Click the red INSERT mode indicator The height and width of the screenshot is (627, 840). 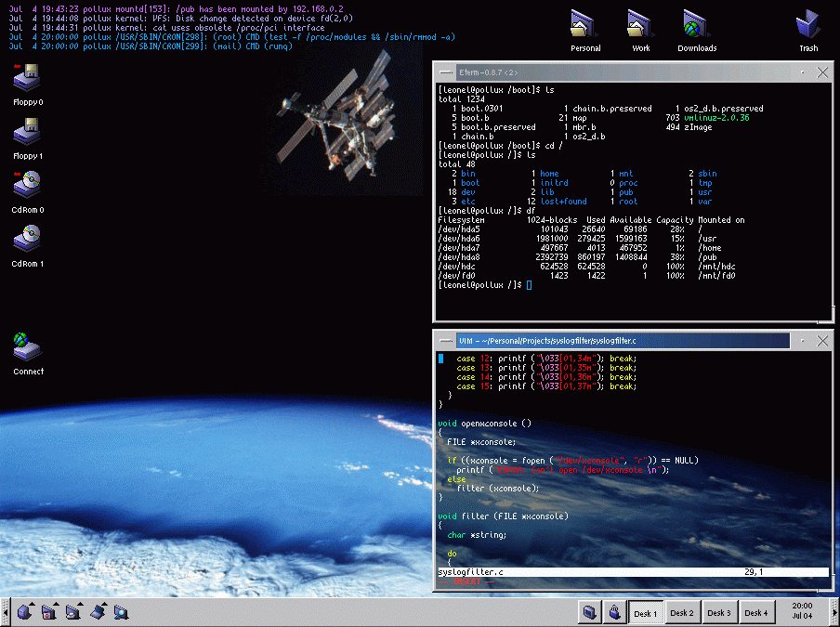(466, 582)
